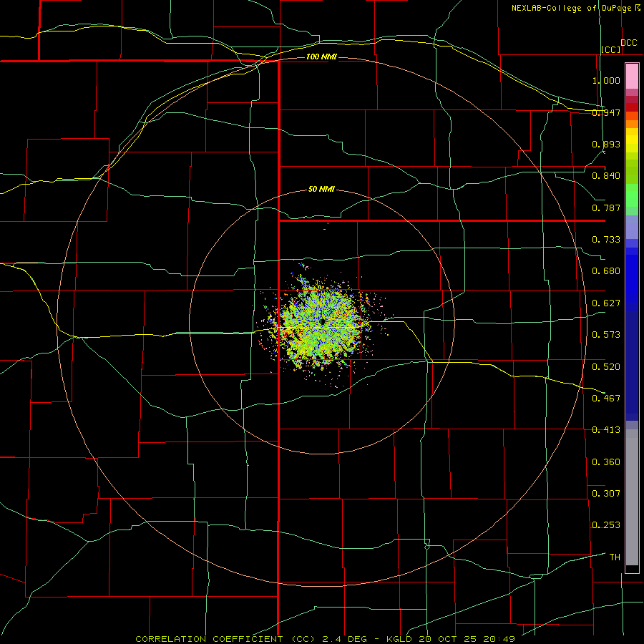Click the NEXLAB-College of DuPage credit text

[x=571, y=8]
